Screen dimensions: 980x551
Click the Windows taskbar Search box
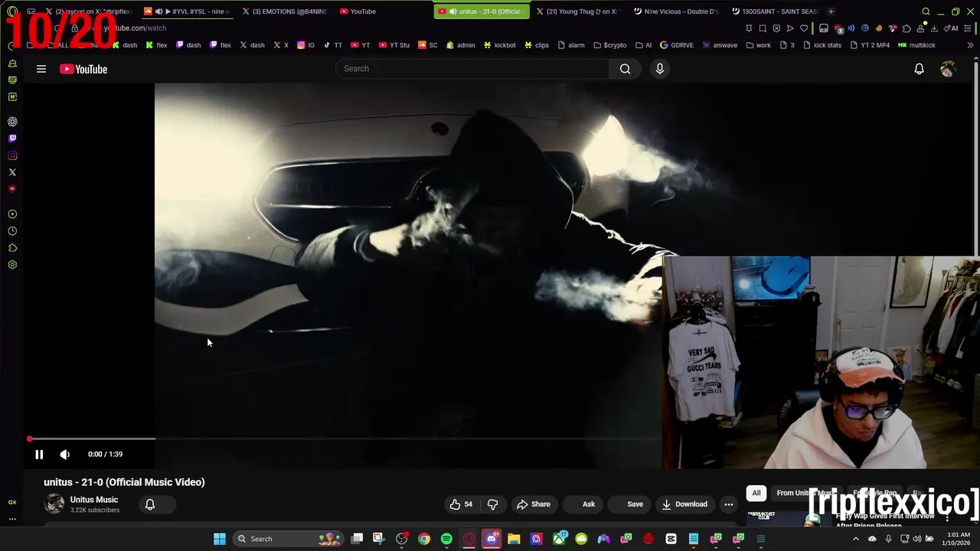289,539
